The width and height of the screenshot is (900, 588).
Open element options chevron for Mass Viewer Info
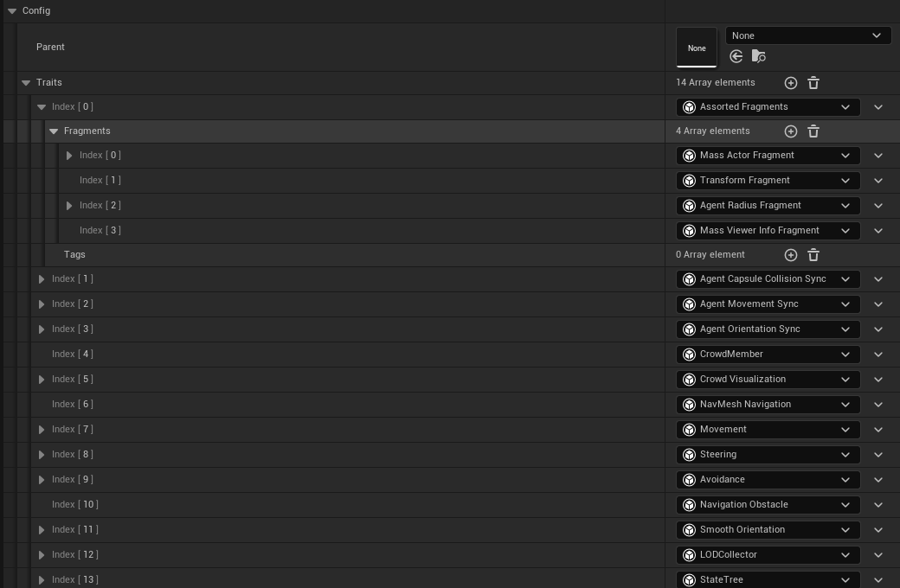[878, 231]
